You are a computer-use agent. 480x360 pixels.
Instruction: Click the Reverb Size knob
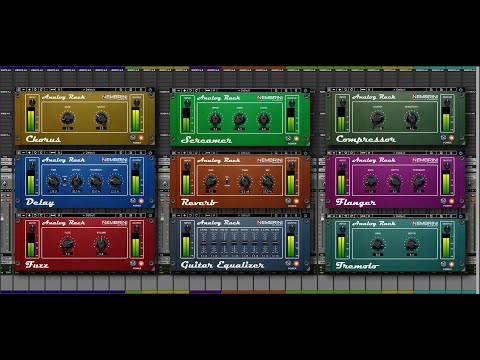211,181
